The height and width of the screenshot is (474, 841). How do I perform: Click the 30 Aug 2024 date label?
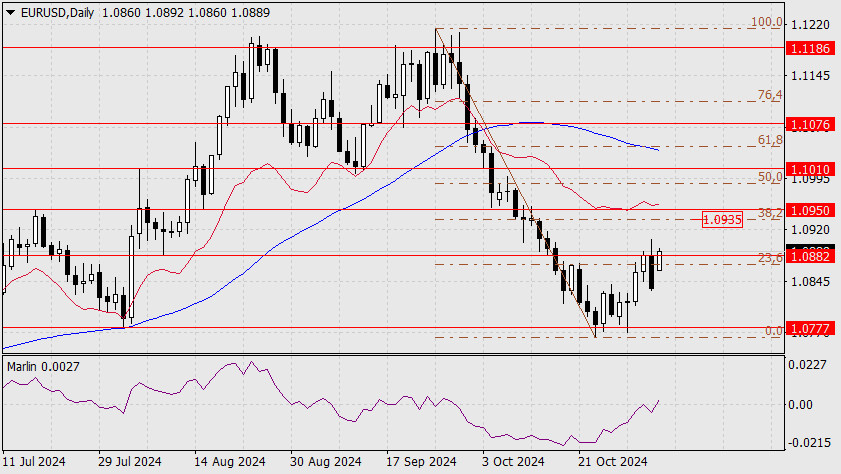click(x=326, y=462)
